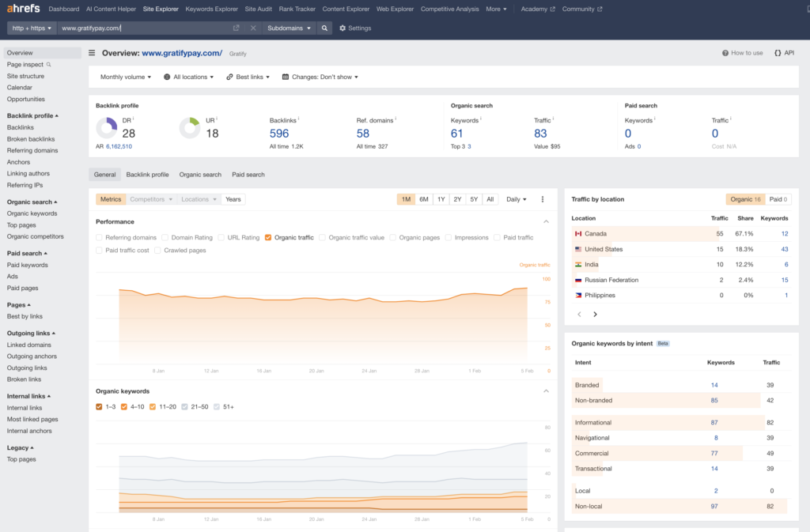Switch to Organic search tab
The height and width of the screenshot is (532, 810).
pyautogui.click(x=200, y=175)
